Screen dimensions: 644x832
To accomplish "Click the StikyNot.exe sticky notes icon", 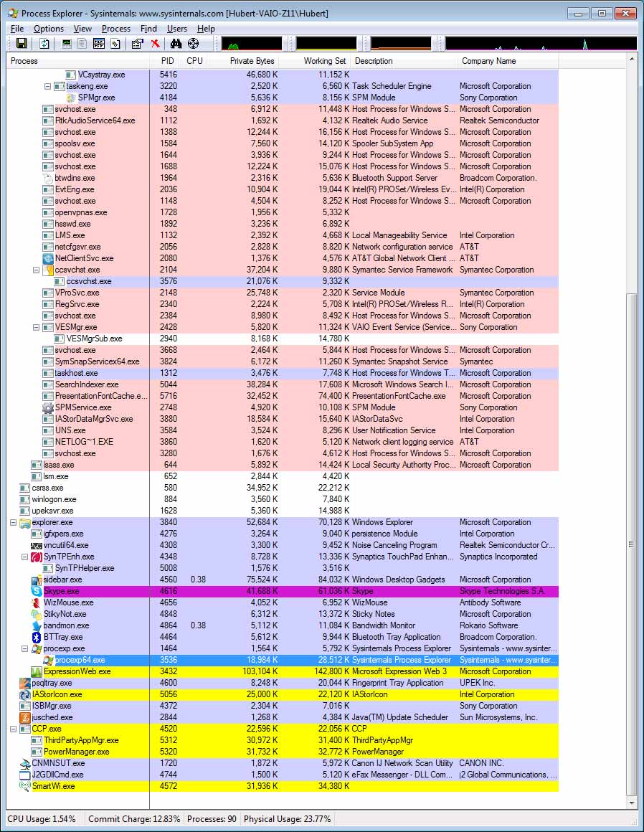I will (37, 614).
